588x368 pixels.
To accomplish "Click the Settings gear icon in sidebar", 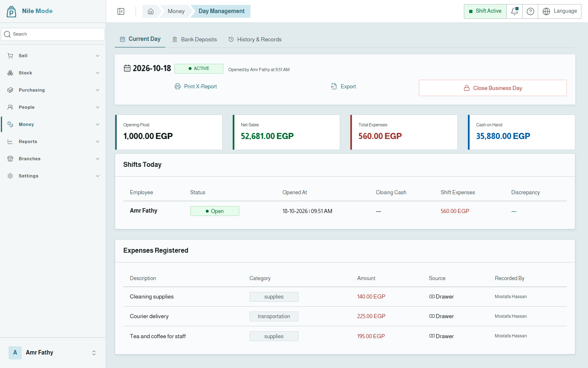I will (x=10, y=176).
